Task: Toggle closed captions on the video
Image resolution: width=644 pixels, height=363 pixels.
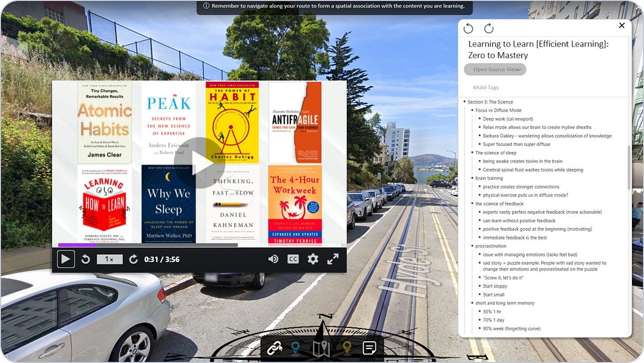Action: [294, 258]
